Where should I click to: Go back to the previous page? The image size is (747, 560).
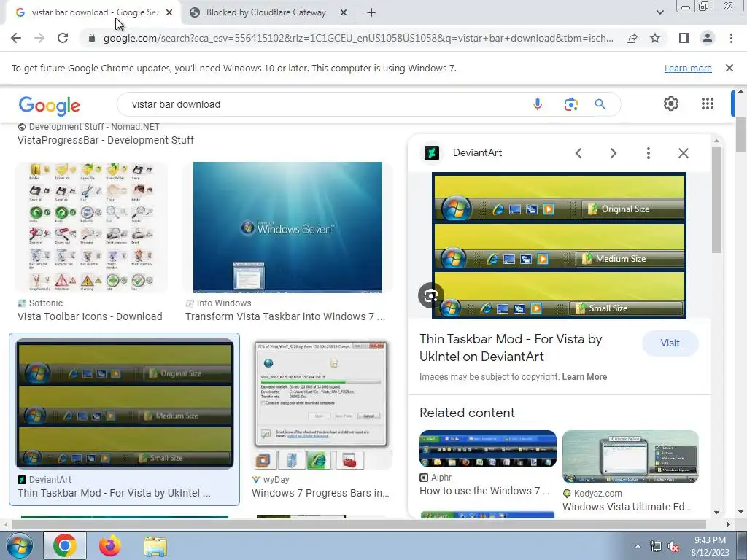tap(16, 38)
